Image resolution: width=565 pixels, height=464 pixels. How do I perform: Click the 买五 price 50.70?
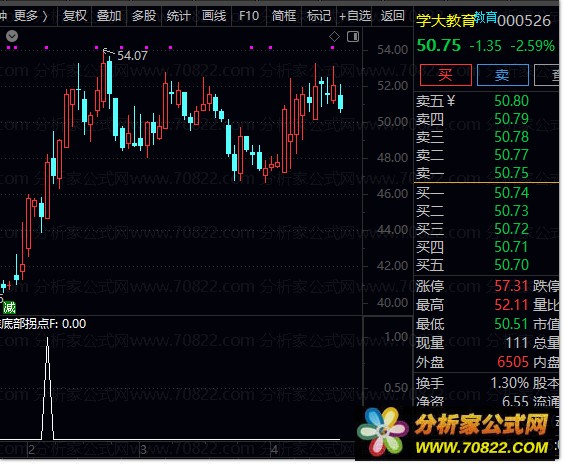511,265
